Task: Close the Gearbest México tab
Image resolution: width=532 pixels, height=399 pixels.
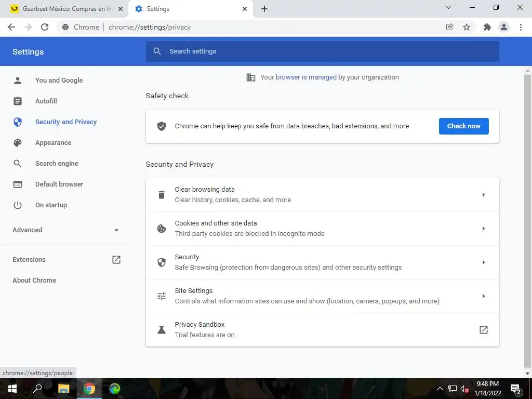Action: (121, 9)
